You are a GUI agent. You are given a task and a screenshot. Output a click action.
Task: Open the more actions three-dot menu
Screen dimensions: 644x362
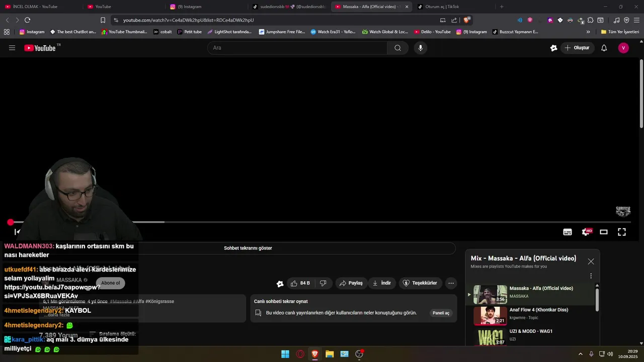(451, 283)
